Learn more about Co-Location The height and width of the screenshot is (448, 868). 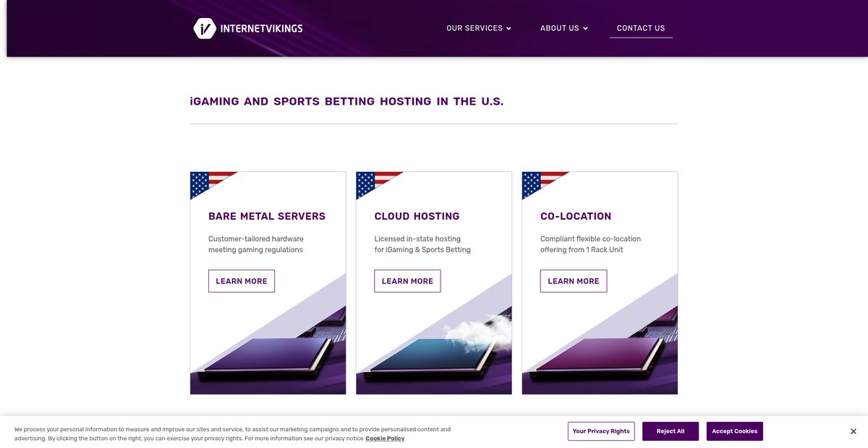tap(574, 281)
